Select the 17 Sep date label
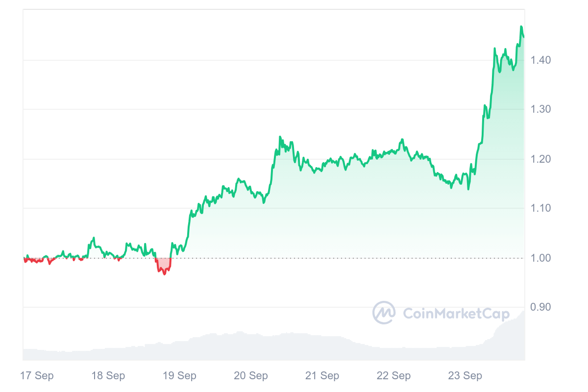The width and height of the screenshot is (588, 392). [37, 376]
